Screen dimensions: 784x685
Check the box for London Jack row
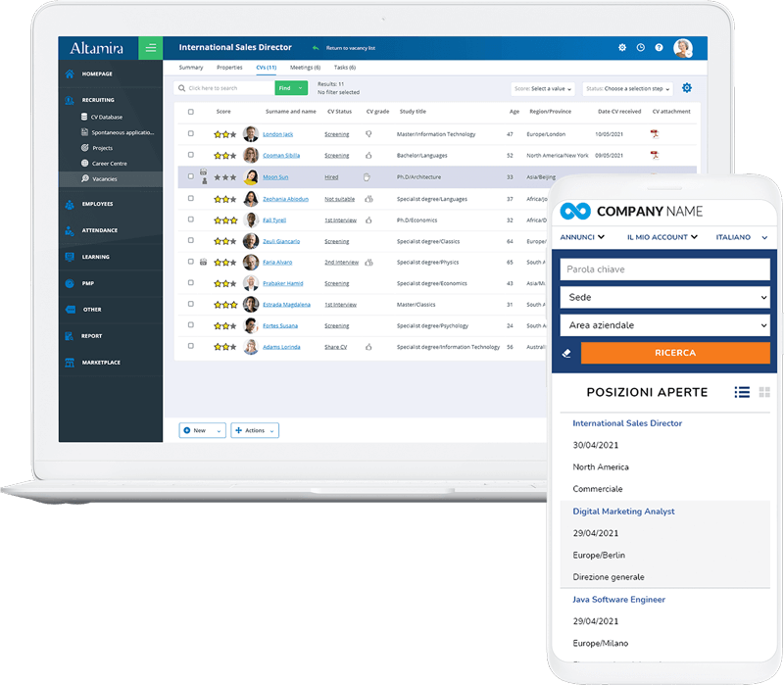pyautogui.click(x=190, y=133)
